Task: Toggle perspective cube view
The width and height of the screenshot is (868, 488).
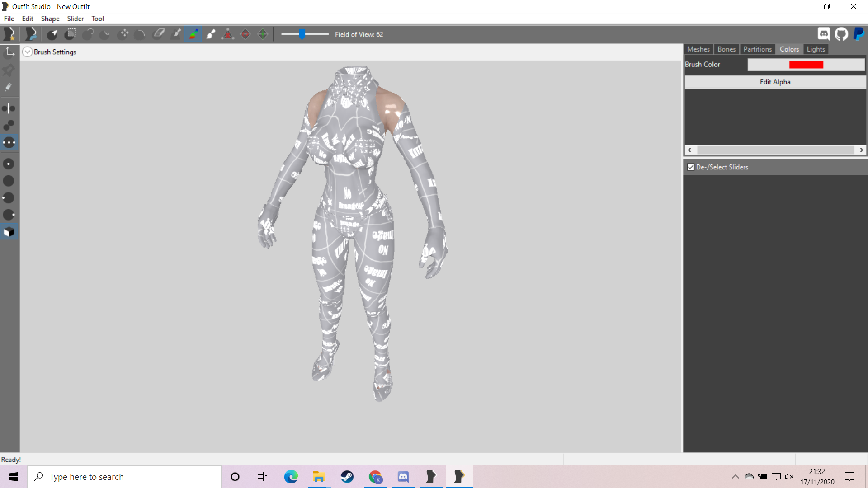Action: click(x=9, y=232)
